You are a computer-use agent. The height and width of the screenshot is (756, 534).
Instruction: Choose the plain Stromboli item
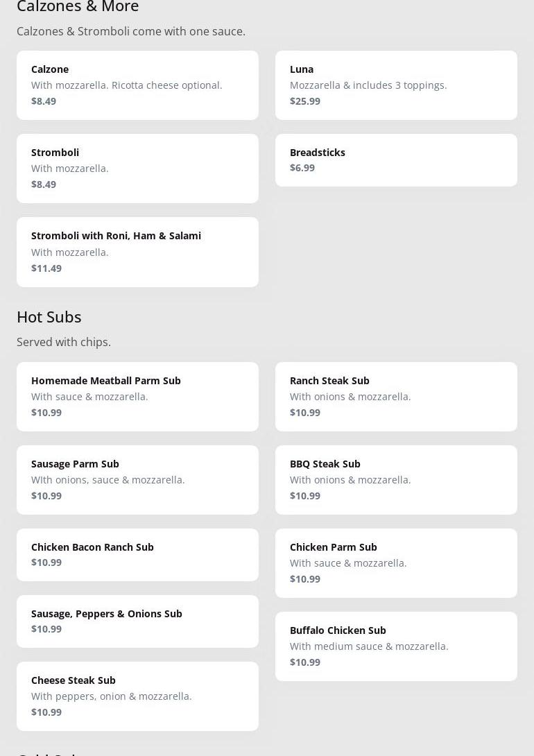(x=137, y=169)
